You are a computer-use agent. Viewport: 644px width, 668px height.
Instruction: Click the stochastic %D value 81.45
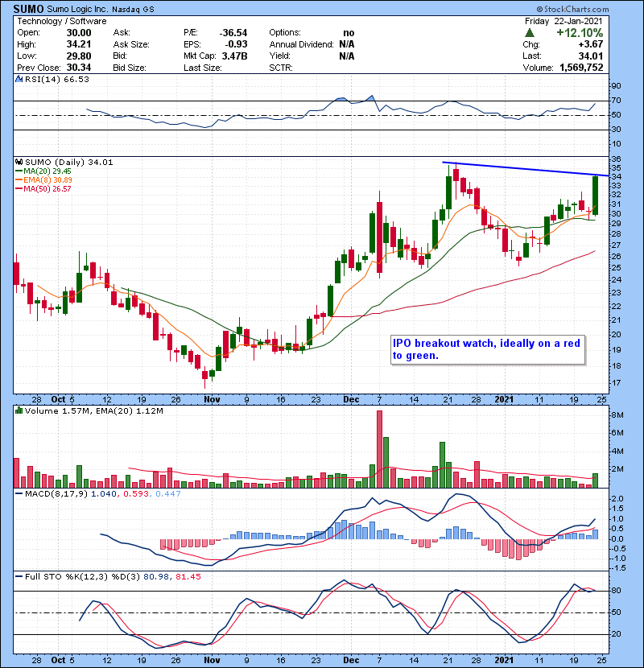pos(188,576)
